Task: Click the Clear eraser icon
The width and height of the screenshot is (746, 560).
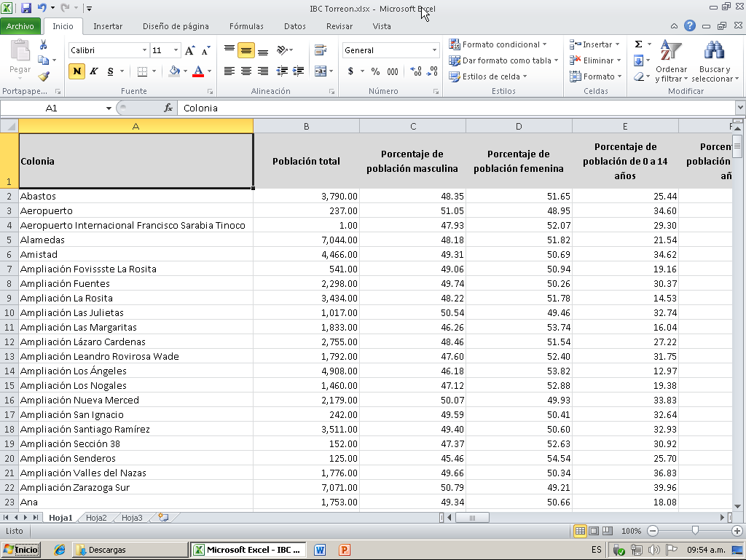Action: pos(638,76)
